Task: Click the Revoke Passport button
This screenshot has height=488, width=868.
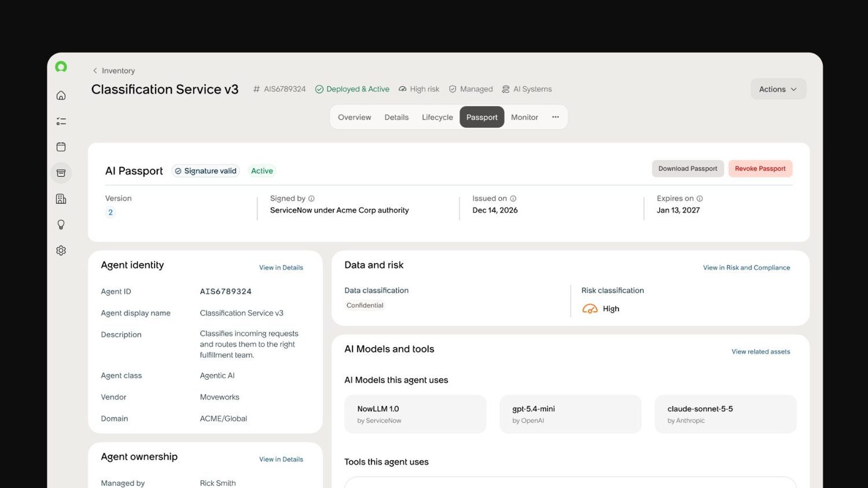Action: [x=760, y=169]
